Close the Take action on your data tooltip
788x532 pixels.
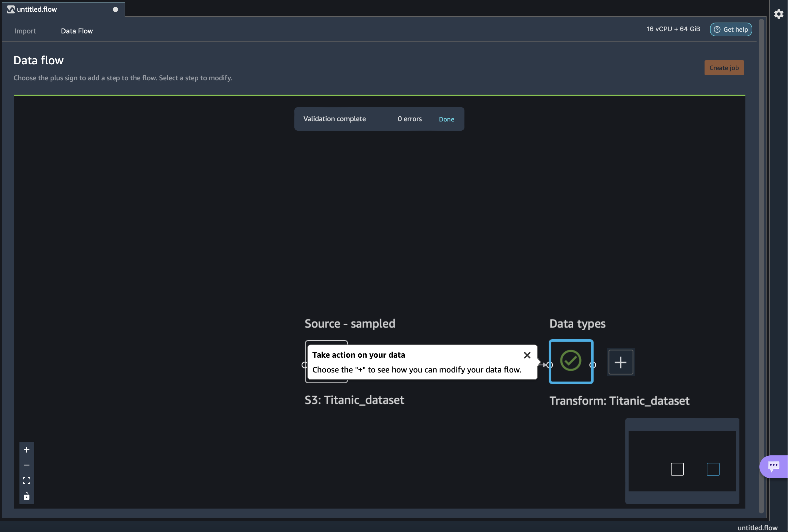tap(527, 355)
